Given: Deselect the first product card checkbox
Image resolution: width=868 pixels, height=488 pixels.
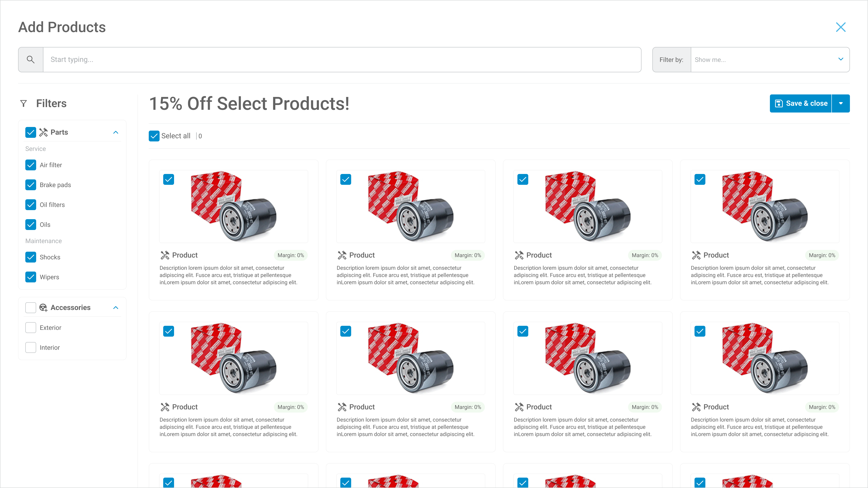Looking at the screenshot, I should point(168,180).
